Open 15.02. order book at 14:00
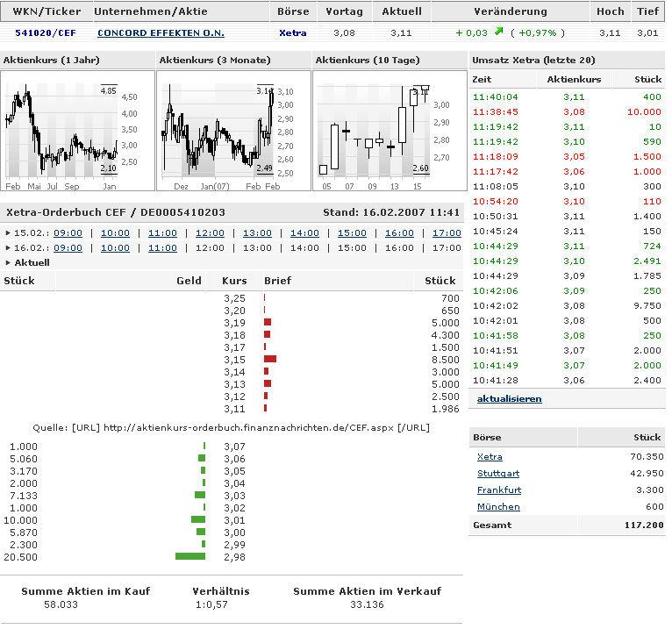The height and width of the screenshot is (629, 672). 304,233
